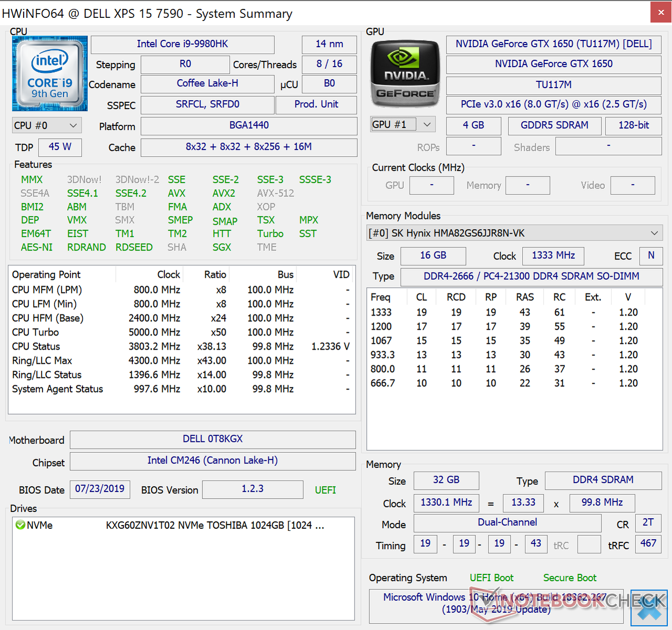Screen dimensions: 672x630
Task: Click the UEFI Boot label
Action: coord(491,578)
